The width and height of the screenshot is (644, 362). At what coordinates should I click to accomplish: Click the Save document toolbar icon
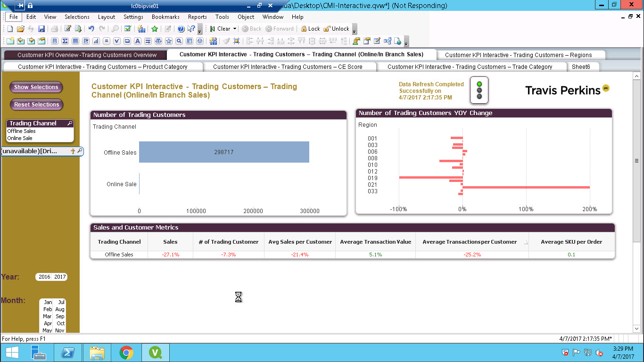point(41,29)
